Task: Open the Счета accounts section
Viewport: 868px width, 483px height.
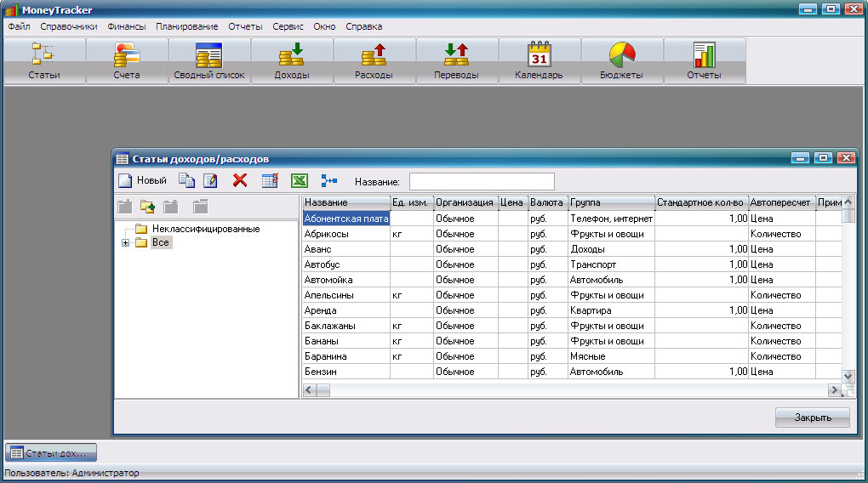Action: (126, 61)
